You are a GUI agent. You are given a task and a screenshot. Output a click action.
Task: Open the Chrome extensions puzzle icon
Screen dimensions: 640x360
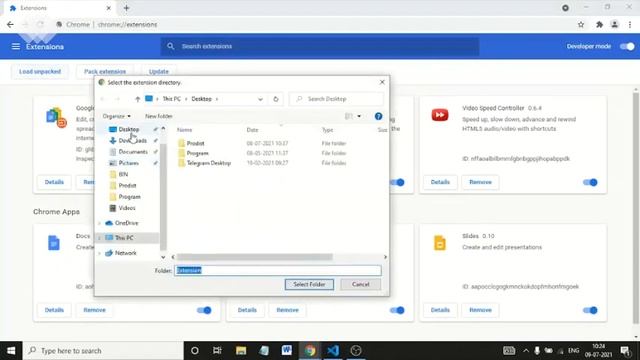[599, 24]
